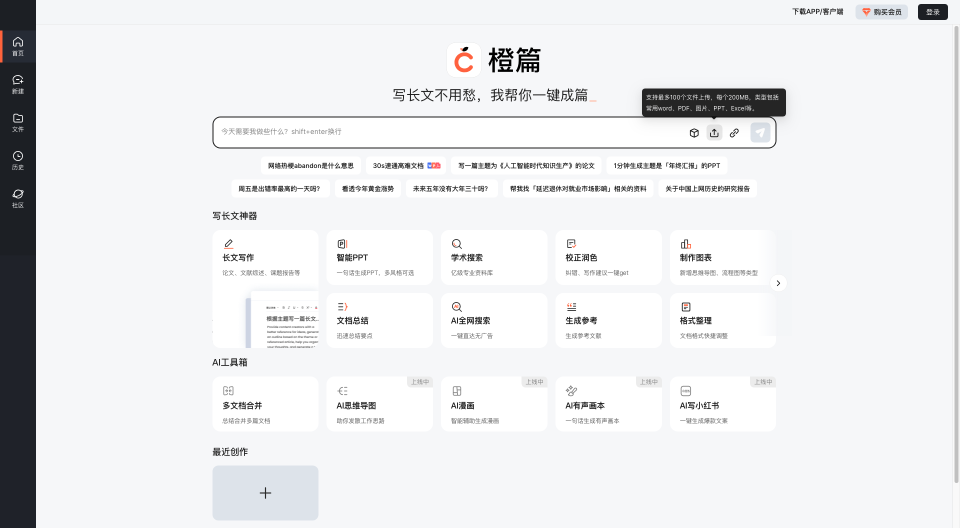960x528 pixels.
Task: Click the AI工具箱 section heading
Action: (230, 363)
